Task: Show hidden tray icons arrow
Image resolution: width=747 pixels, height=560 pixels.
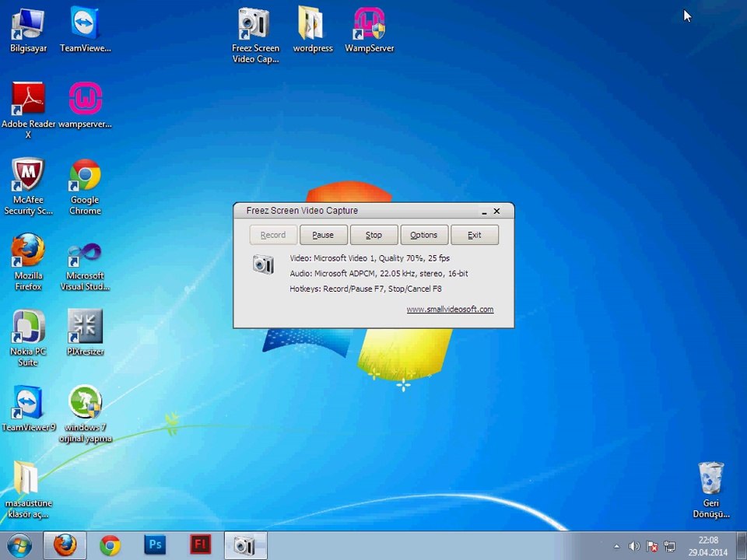Action: point(617,546)
